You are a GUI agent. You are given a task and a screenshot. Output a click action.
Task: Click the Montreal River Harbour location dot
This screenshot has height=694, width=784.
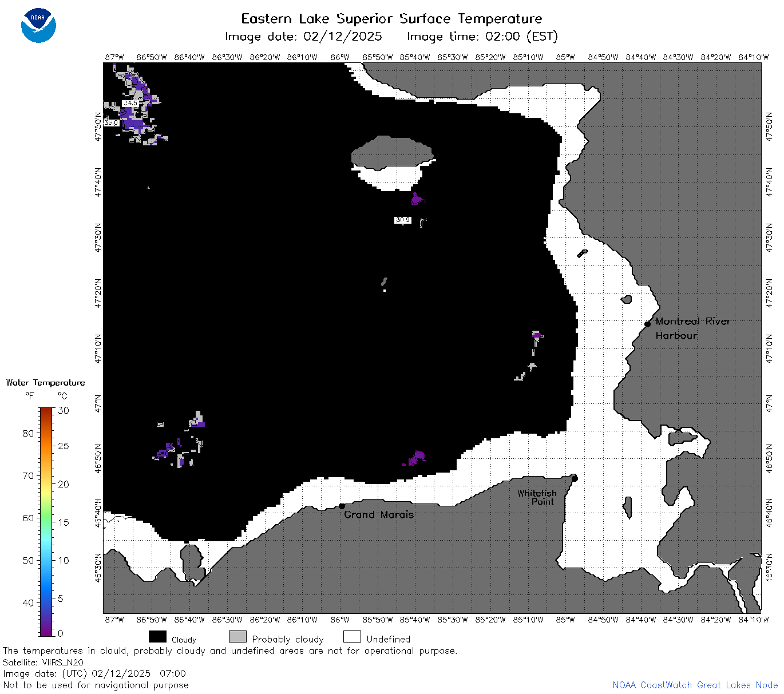tap(647, 324)
